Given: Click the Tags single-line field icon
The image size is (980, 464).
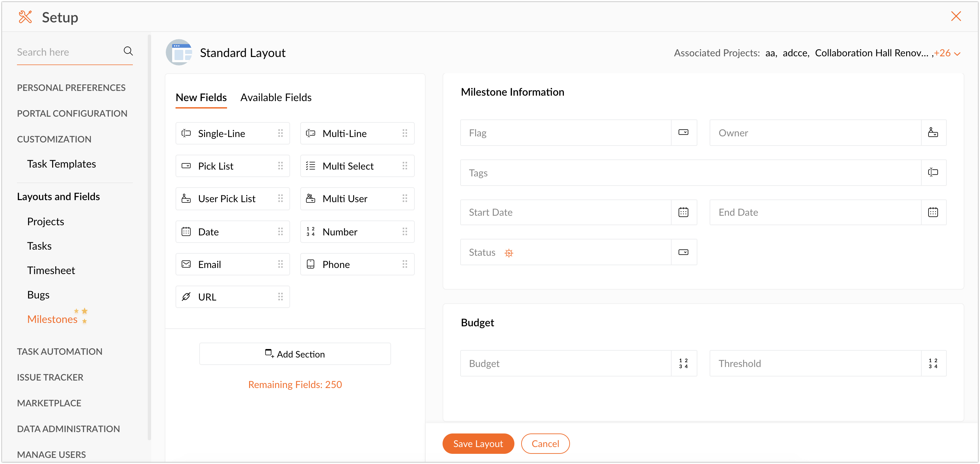Looking at the screenshot, I should [x=933, y=172].
